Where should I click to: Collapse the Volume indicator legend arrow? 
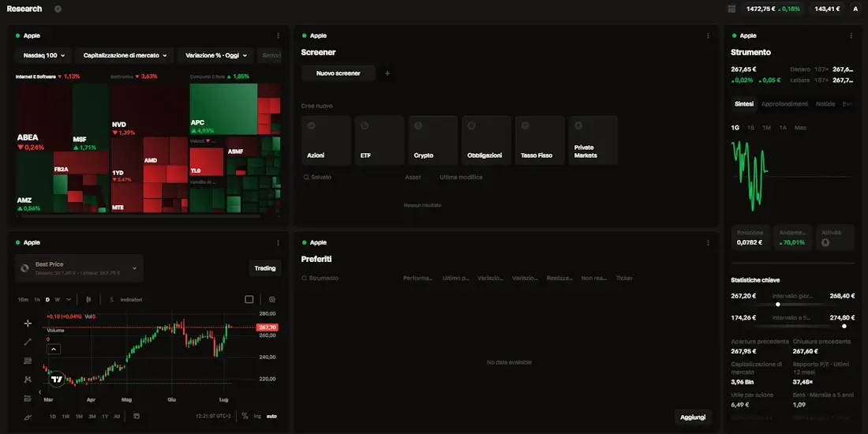pyautogui.click(x=54, y=350)
